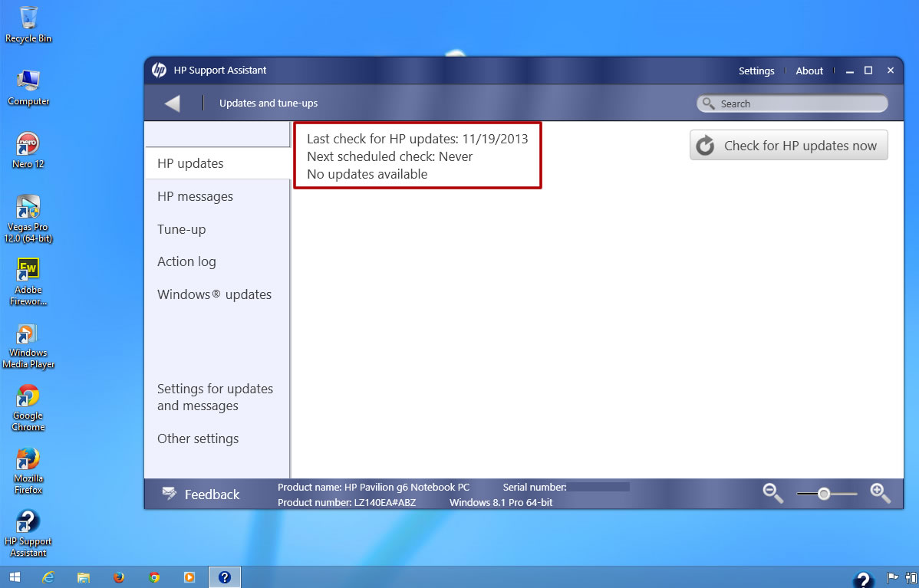Select the Google Chrome desktop shortcut

28,408
